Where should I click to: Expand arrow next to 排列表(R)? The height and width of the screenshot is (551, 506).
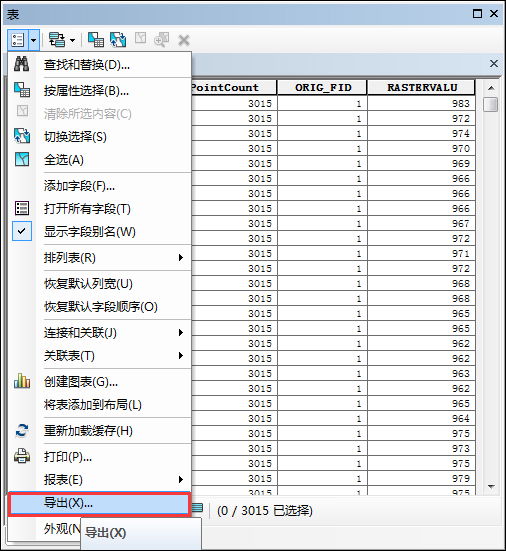tap(181, 258)
